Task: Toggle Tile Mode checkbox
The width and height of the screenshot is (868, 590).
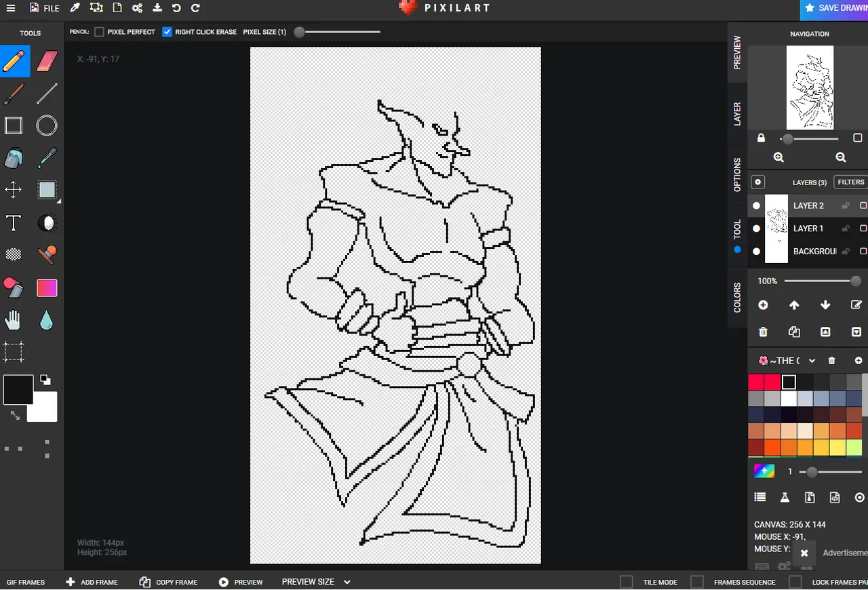Action: point(627,582)
